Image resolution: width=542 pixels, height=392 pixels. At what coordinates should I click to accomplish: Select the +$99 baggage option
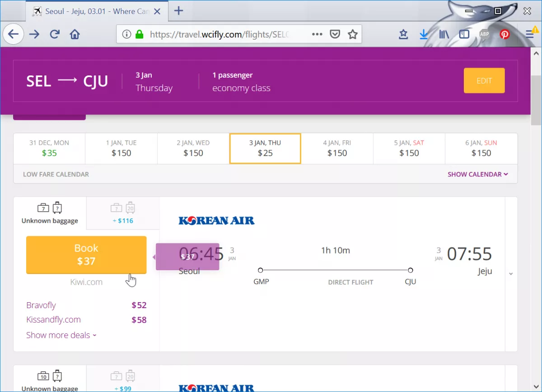coord(123,381)
